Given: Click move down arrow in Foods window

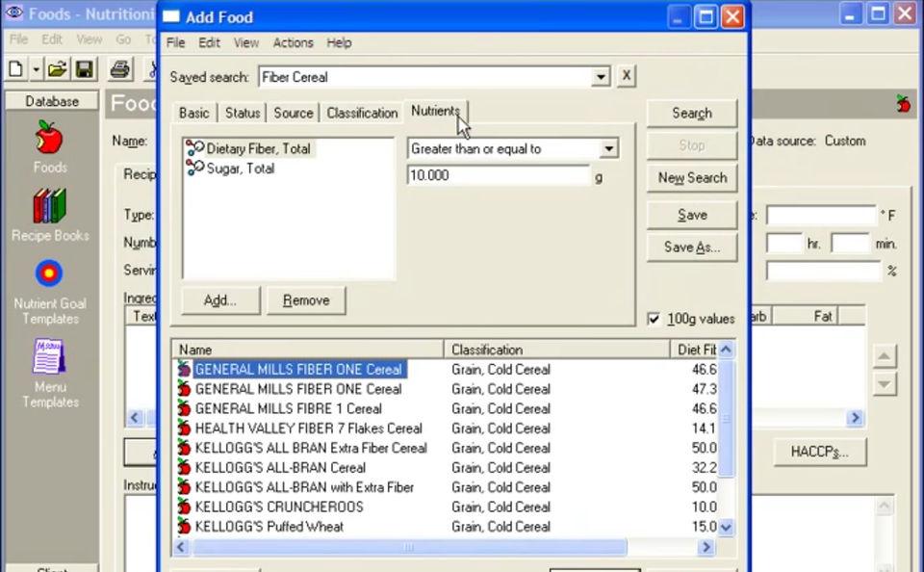Looking at the screenshot, I should click(x=884, y=384).
